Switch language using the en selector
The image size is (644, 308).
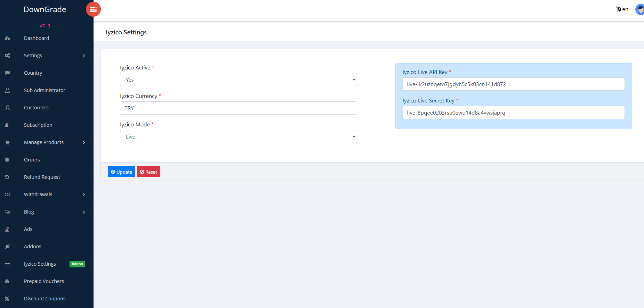click(x=622, y=9)
